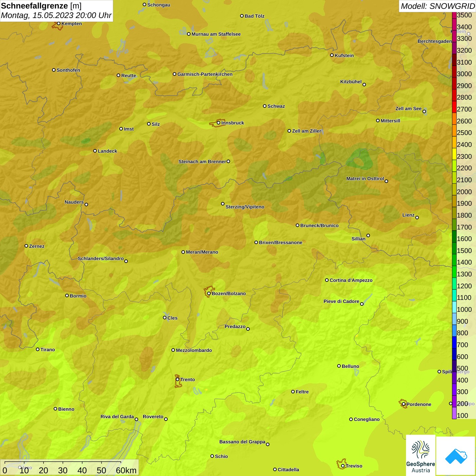Click the Murnau am Staffelsee label
The width and height of the screenshot is (476, 476).
pos(216,34)
